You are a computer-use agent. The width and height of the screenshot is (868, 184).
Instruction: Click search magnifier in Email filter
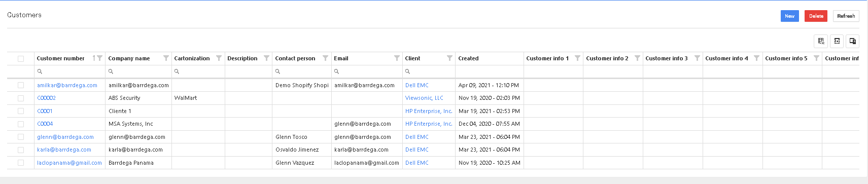[336, 71]
